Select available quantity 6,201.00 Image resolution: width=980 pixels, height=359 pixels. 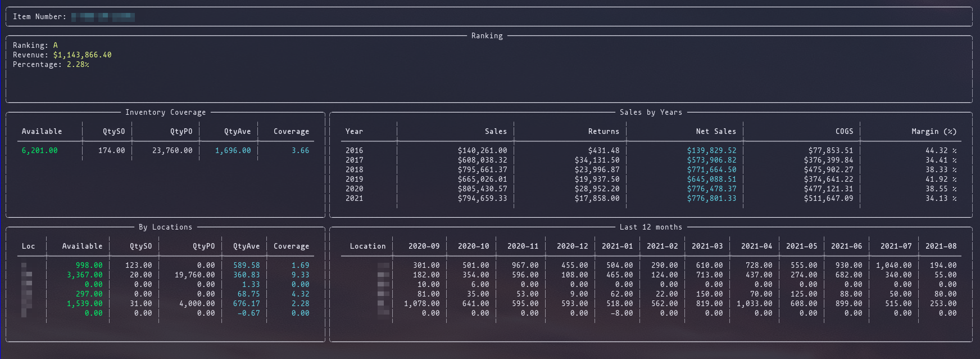(x=40, y=151)
